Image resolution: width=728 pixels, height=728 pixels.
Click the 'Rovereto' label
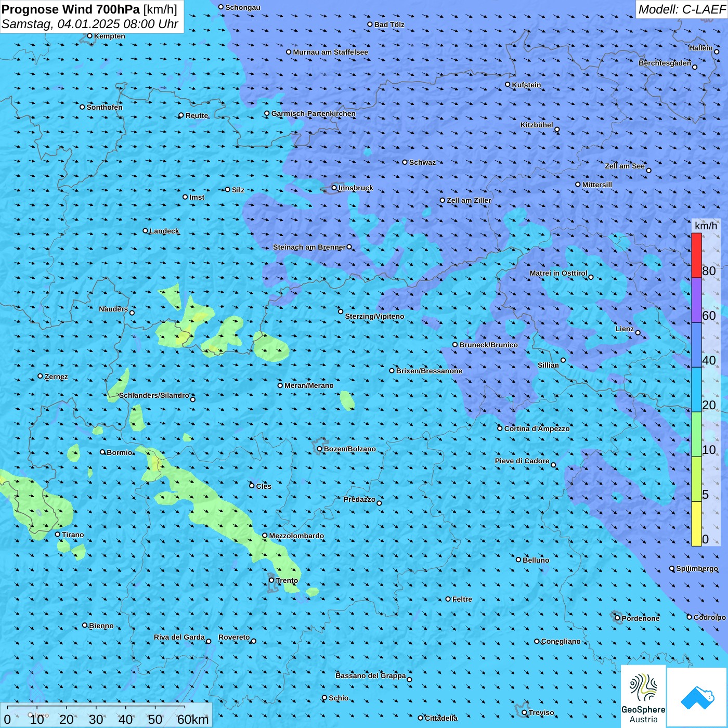pyautogui.click(x=234, y=637)
